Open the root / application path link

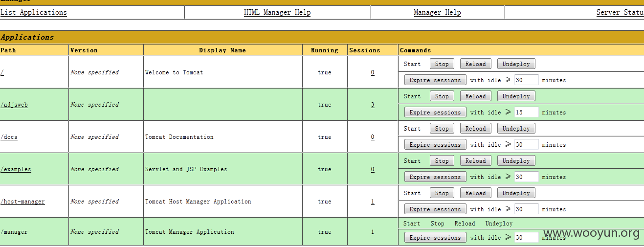click(x=2, y=72)
